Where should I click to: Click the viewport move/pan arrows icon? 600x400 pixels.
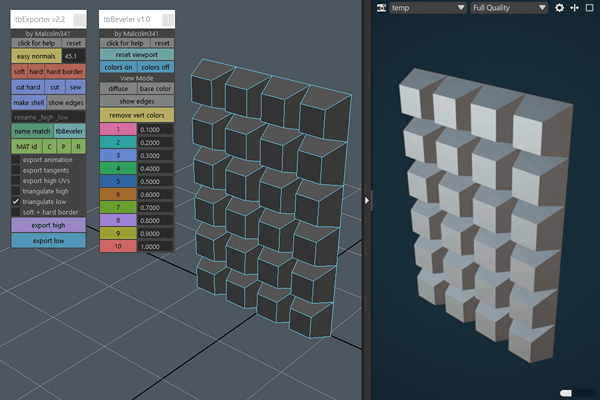[574, 7]
